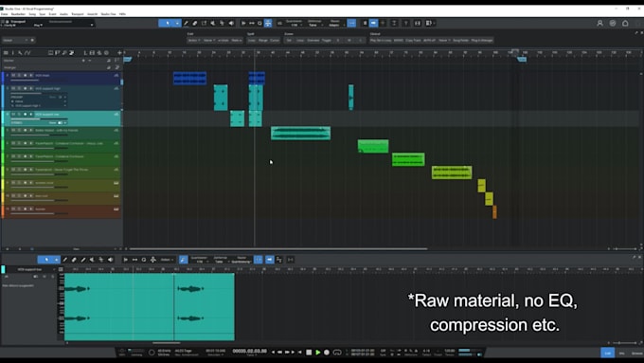644x363 pixels.
Task: Mute the VOX support low track
Action: (x=13, y=115)
